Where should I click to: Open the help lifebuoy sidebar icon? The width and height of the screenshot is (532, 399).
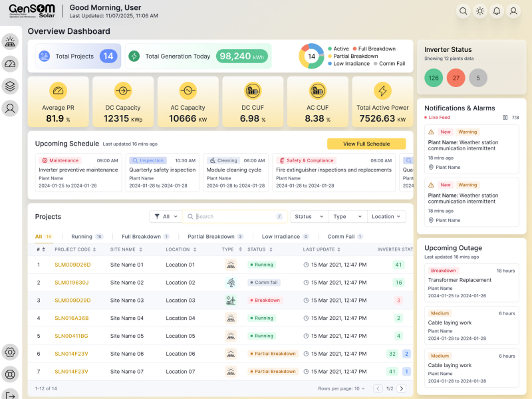tap(10, 374)
